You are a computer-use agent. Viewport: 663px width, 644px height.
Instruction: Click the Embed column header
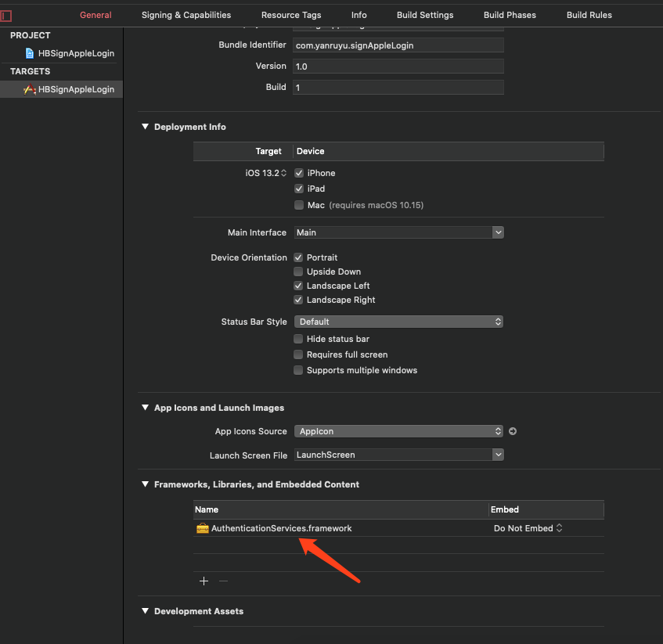(x=504, y=509)
